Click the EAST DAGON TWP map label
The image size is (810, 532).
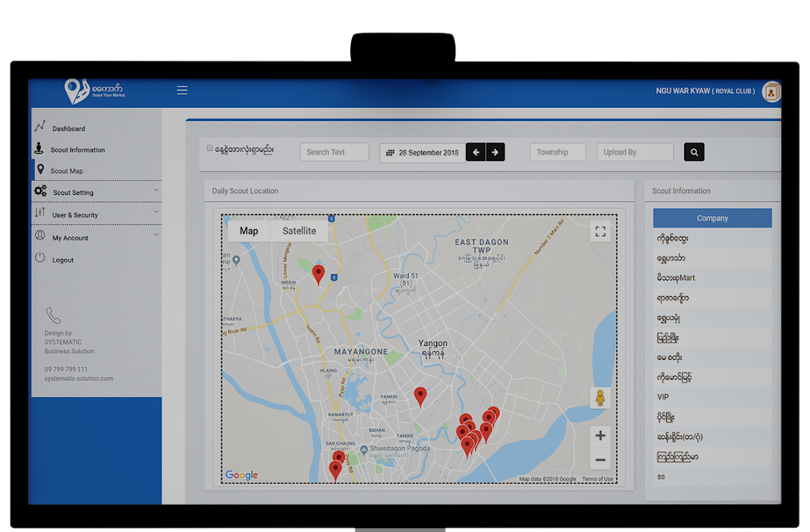point(481,246)
